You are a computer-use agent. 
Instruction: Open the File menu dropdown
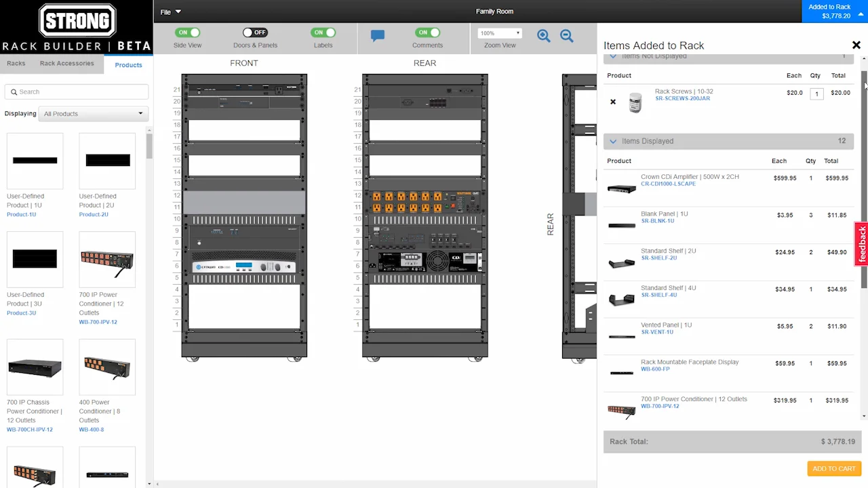click(171, 12)
